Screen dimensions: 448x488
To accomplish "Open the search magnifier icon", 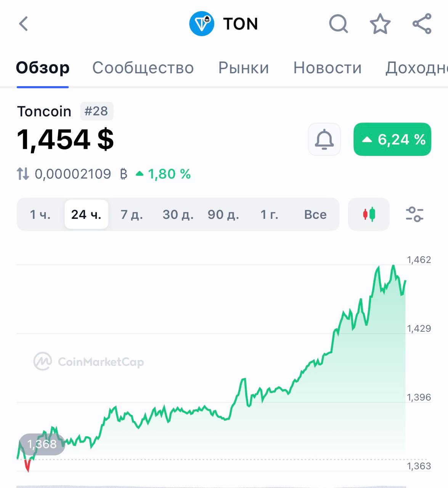I will click(338, 24).
